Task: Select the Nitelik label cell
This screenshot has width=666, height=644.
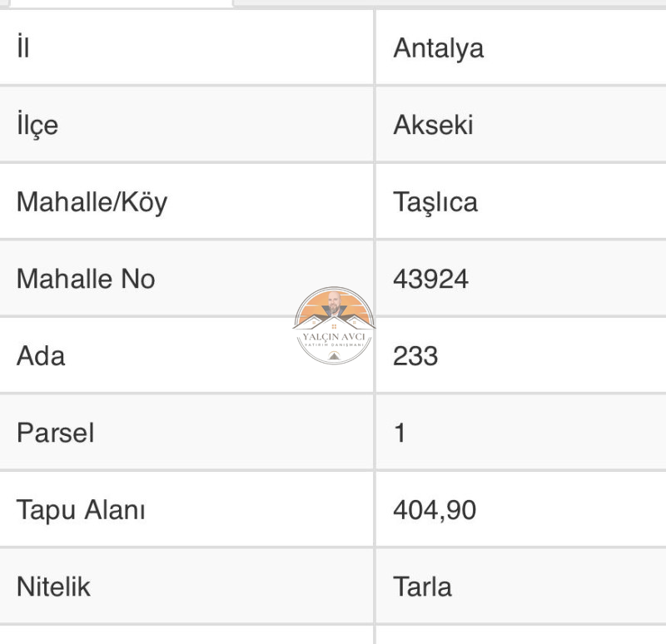Action: tap(186, 587)
